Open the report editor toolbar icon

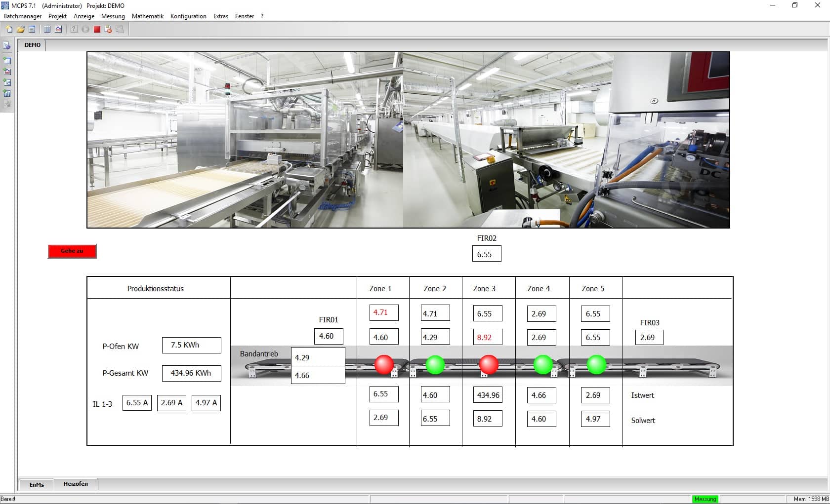click(x=32, y=29)
